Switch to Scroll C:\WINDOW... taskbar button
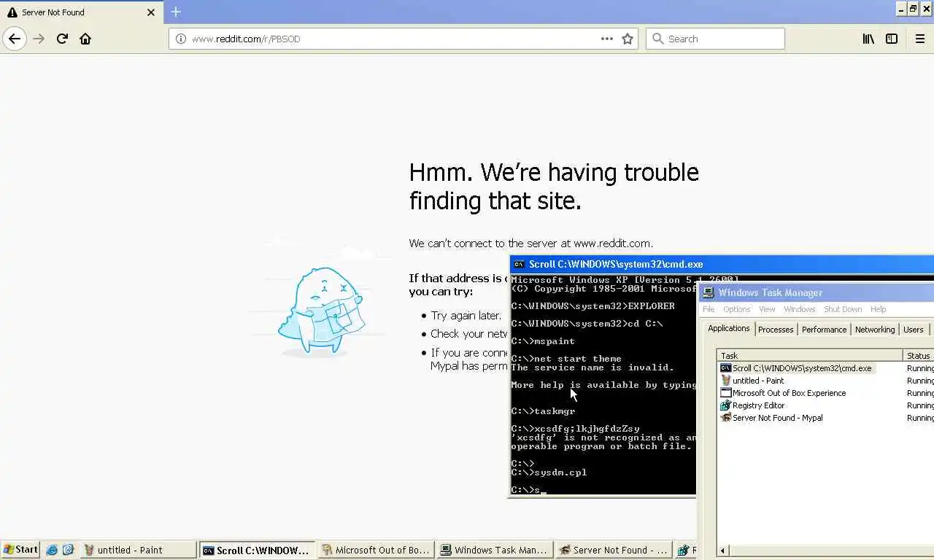934x560 pixels. [x=257, y=550]
